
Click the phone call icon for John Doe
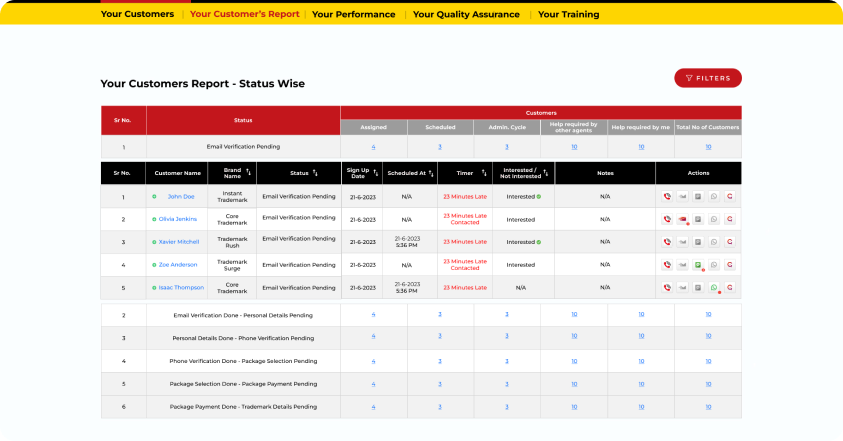tap(667, 197)
